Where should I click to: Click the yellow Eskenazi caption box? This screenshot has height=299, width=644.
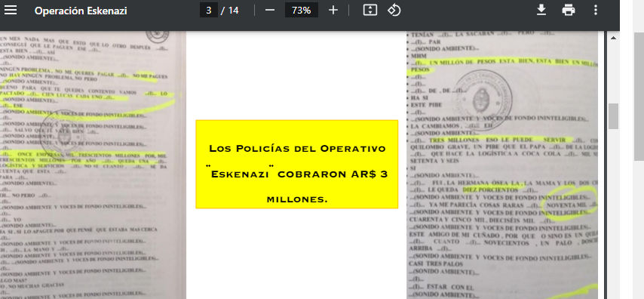(x=297, y=164)
